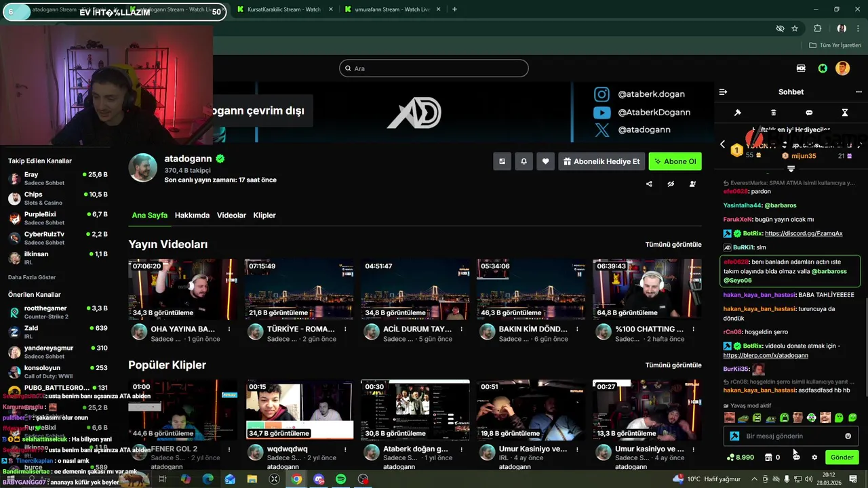Show previous weekly gifters with left arrow

tap(722, 144)
